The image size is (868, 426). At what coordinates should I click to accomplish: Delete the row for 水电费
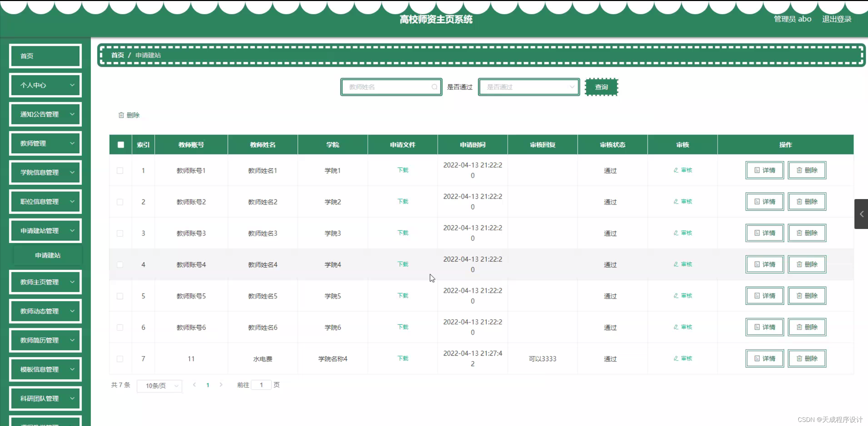tap(807, 358)
